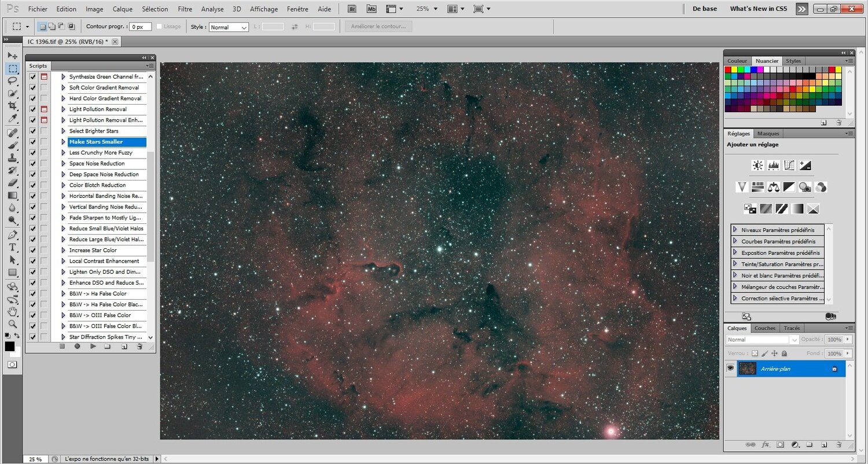Expand Exposition Paramètres prédéfinis presets

(x=735, y=253)
